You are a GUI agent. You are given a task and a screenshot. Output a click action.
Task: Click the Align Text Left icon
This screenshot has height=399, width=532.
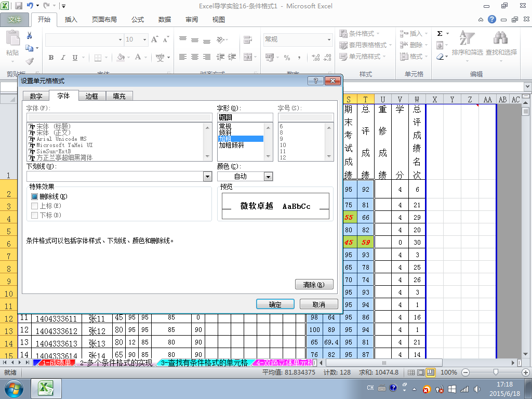pos(182,57)
